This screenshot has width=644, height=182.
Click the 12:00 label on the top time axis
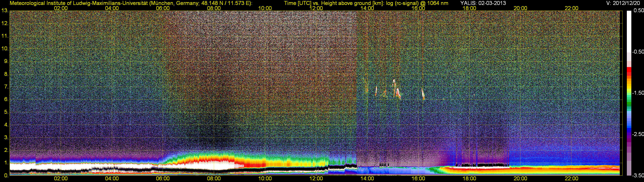(316, 8)
